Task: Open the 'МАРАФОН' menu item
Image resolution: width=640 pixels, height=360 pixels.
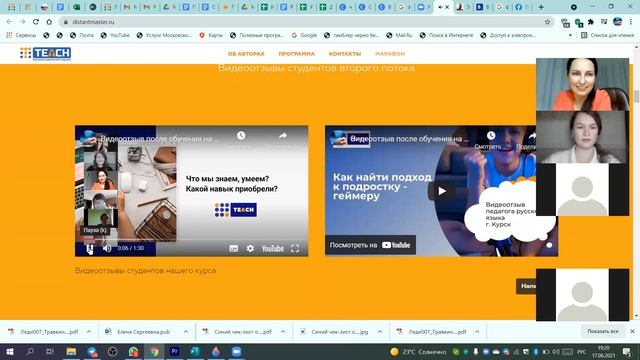Action: pyautogui.click(x=390, y=54)
